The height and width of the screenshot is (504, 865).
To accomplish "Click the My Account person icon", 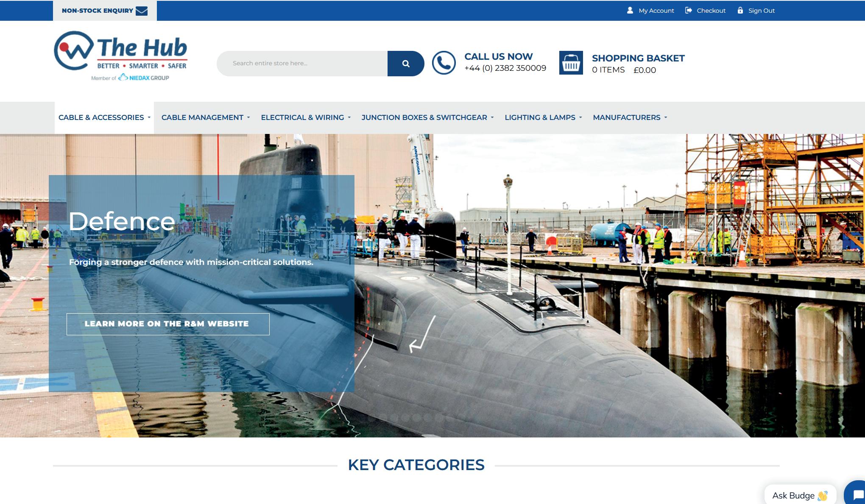I will point(630,10).
